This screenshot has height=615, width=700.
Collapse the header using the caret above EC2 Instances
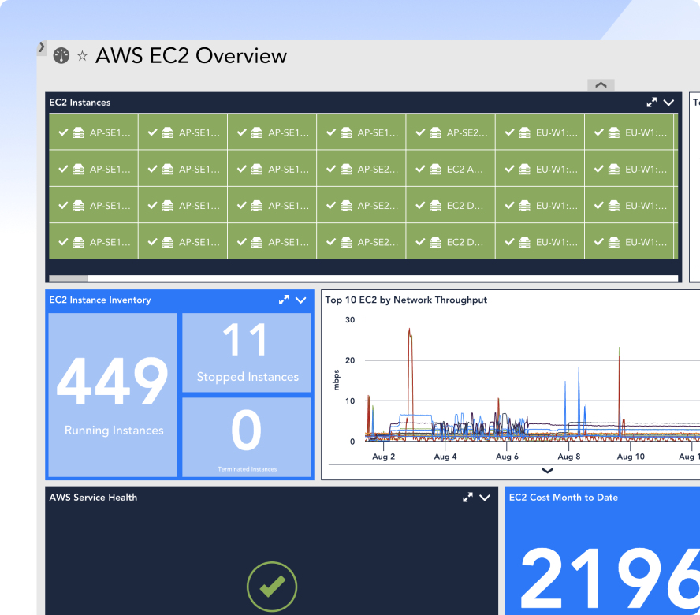pos(601,85)
